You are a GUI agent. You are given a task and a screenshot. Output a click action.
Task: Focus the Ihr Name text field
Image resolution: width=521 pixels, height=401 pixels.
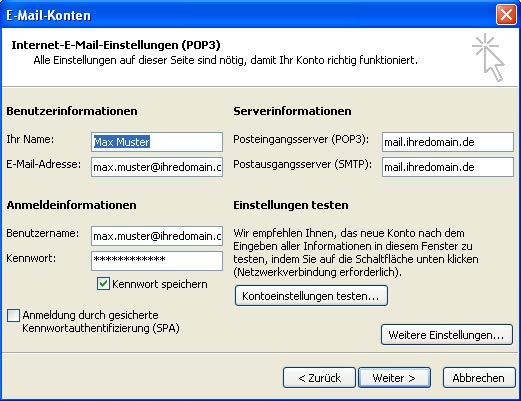coord(157,142)
